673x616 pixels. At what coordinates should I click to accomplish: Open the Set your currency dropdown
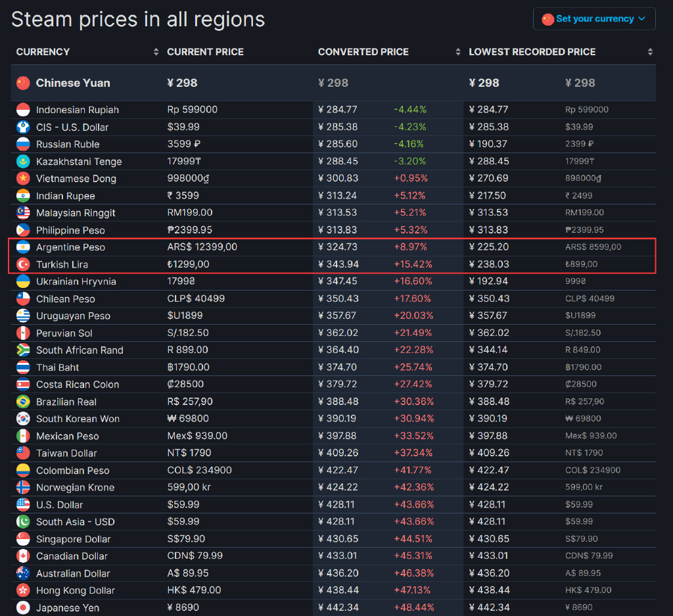[594, 19]
